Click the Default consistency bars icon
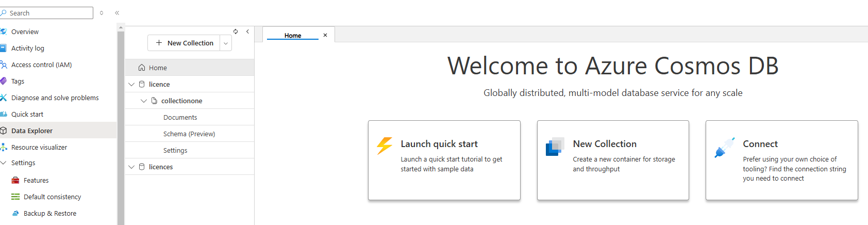The image size is (868, 225). pyautogui.click(x=15, y=197)
